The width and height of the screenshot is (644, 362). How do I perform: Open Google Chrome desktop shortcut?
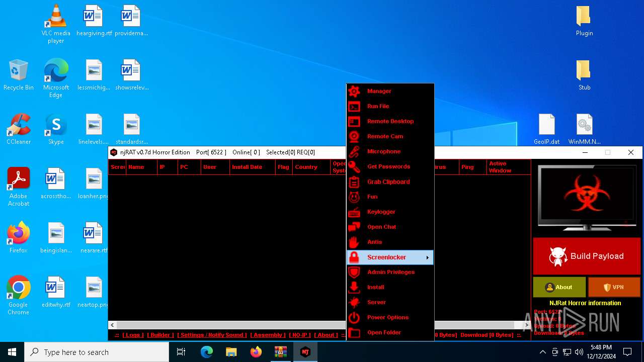pyautogui.click(x=19, y=295)
